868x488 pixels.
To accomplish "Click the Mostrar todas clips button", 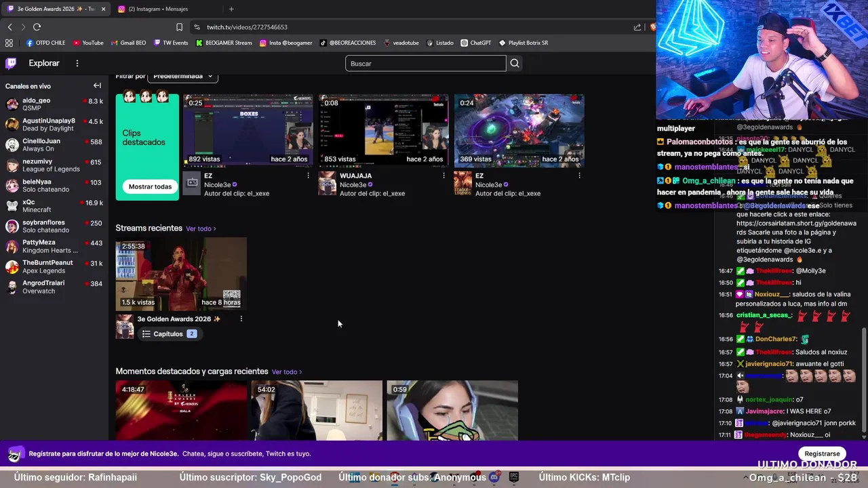I will (150, 186).
